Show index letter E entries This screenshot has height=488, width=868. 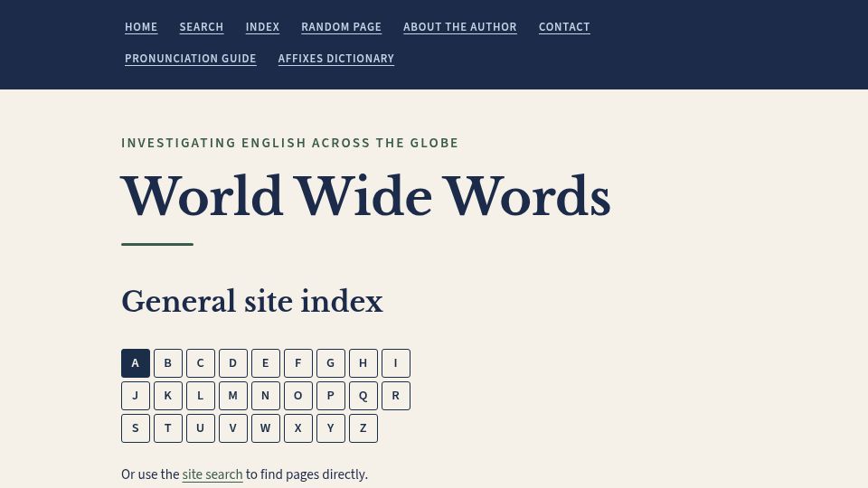tap(266, 363)
